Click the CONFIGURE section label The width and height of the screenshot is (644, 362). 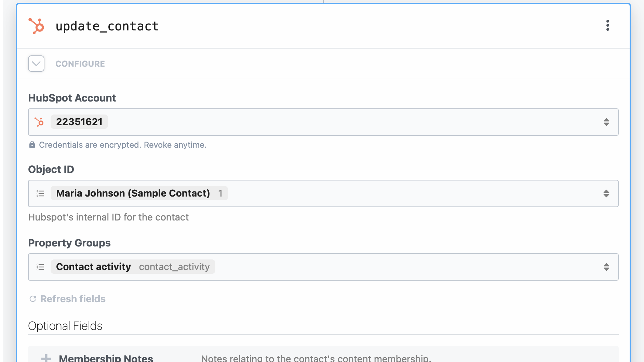80,64
